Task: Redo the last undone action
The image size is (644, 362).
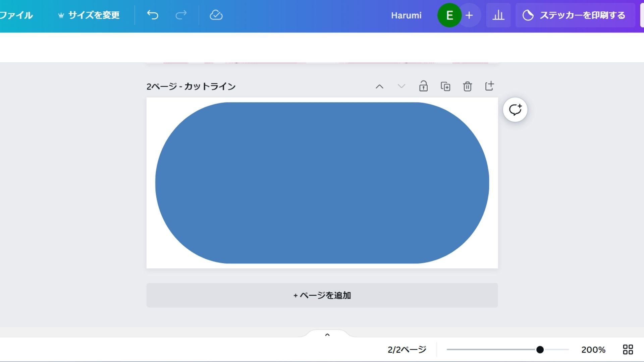Action: coord(181,15)
